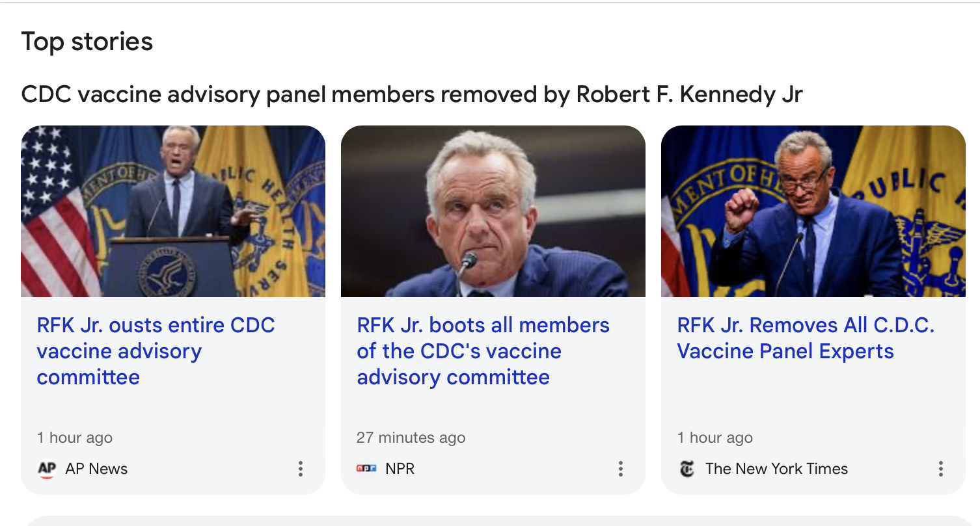The height and width of the screenshot is (526, 980).
Task: Click "The New York Times" source name
Action: tap(776, 469)
